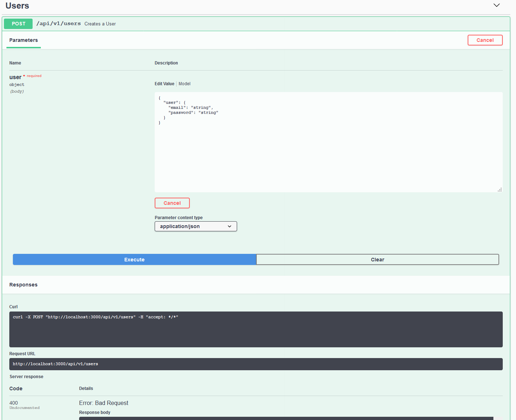
Task: Select the Edit Value tab
Action: click(x=164, y=83)
